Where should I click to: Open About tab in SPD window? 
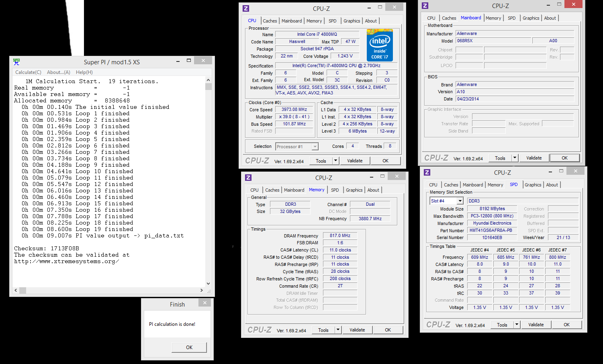point(552,185)
